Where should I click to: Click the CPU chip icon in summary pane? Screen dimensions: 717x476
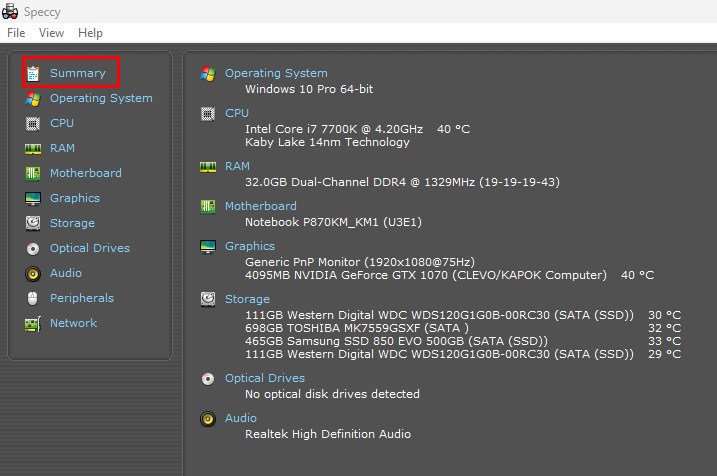208,114
